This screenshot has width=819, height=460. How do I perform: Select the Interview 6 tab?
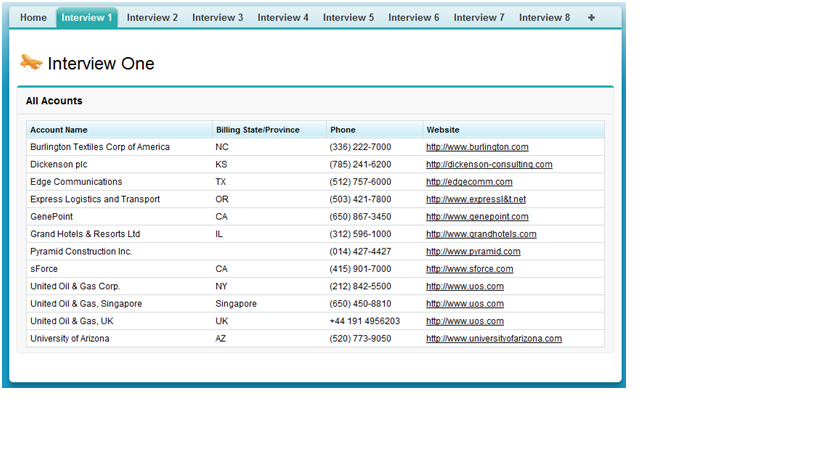414,18
